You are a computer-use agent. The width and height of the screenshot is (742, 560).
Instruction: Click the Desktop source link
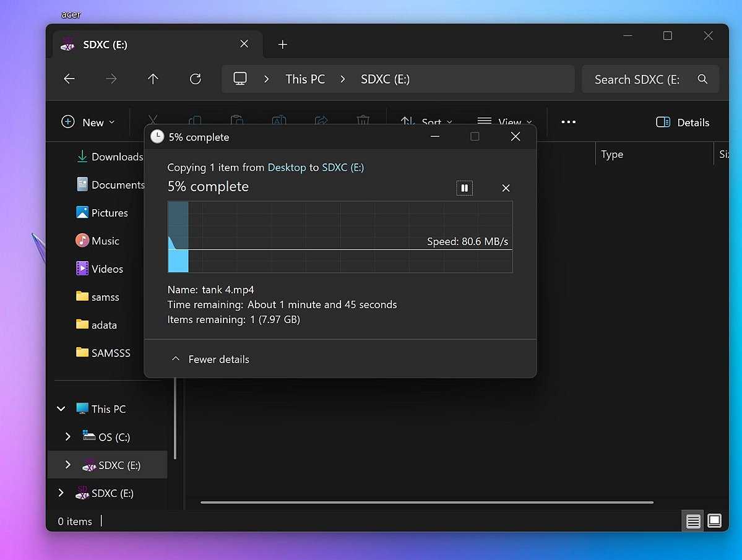(287, 168)
